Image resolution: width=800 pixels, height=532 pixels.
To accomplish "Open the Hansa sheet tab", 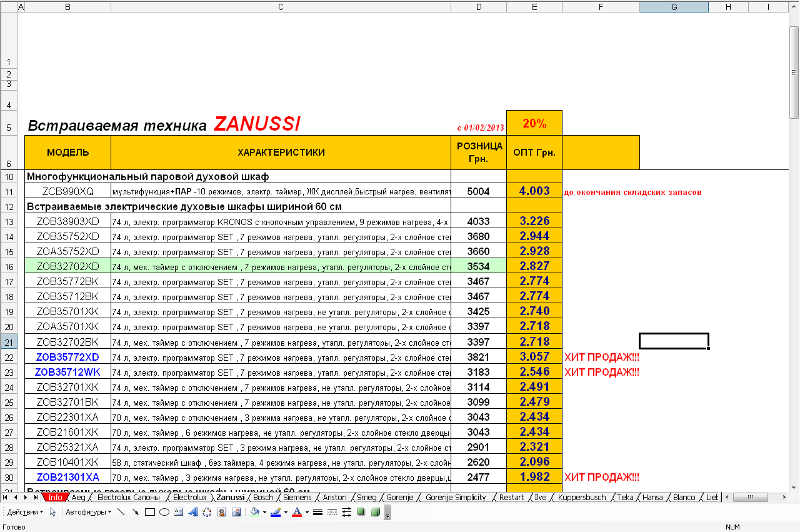I will [652, 498].
